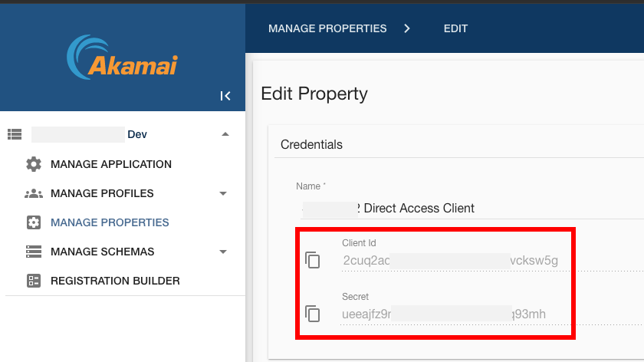The width and height of the screenshot is (644, 362).
Task: Click the Akamai logo
Action: pos(123,58)
